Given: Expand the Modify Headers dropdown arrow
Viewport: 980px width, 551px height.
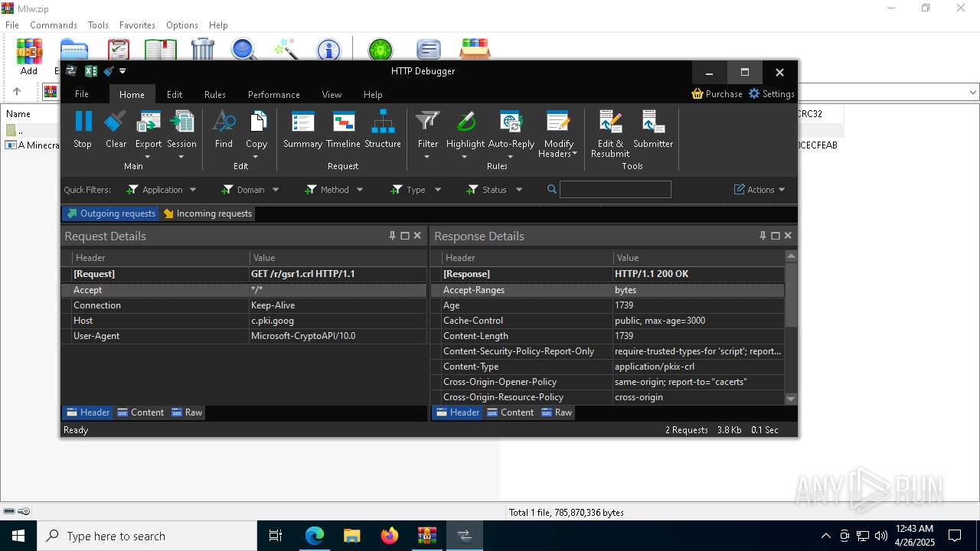Looking at the screenshot, I should pyautogui.click(x=574, y=154).
